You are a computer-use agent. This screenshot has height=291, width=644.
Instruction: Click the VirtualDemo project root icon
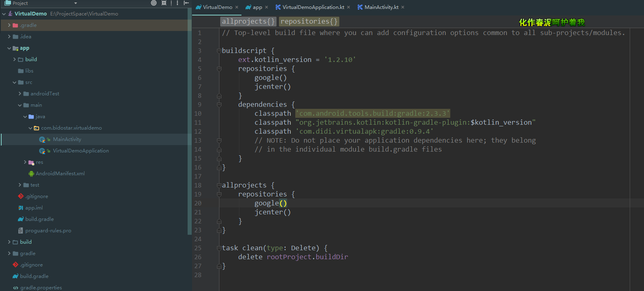pos(10,14)
